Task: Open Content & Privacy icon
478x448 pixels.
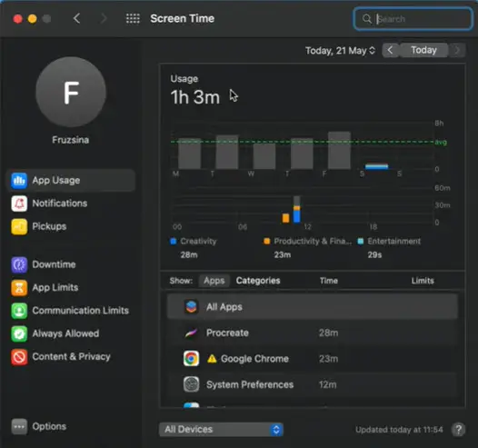Action: (19, 357)
